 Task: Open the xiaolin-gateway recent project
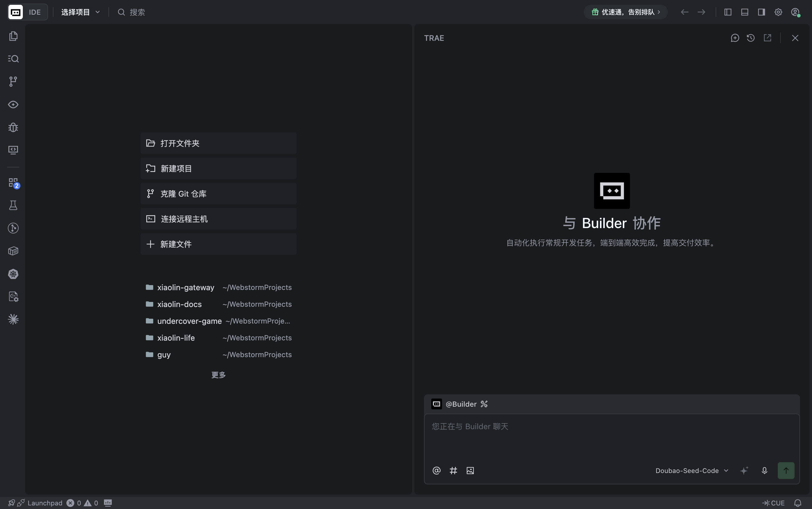tap(219, 287)
